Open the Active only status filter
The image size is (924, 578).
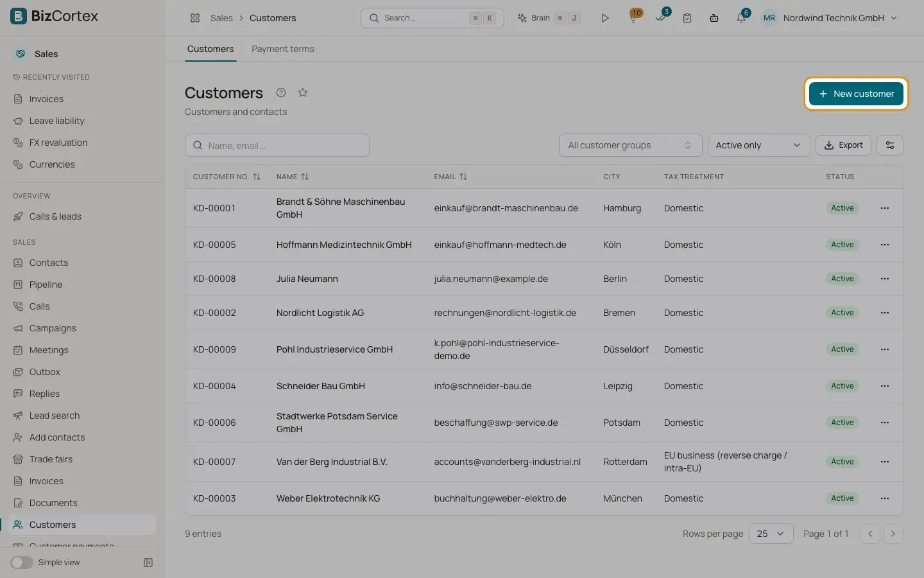click(x=758, y=145)
